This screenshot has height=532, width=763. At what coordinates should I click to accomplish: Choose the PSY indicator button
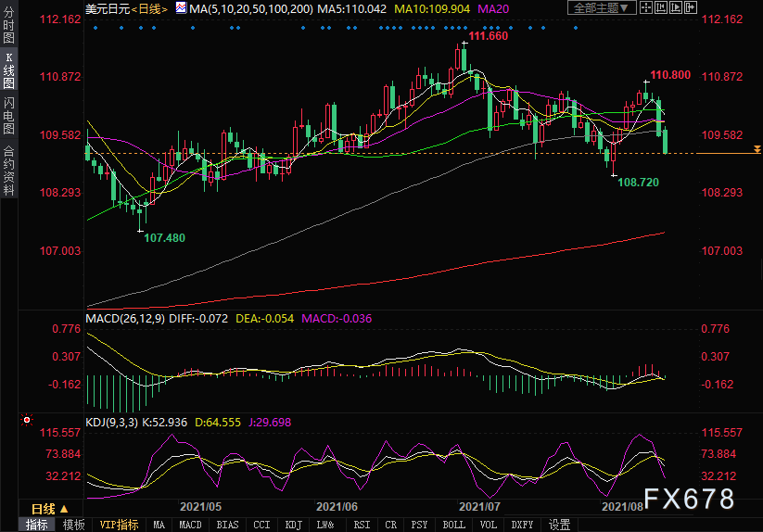click(x=419, y=525)
